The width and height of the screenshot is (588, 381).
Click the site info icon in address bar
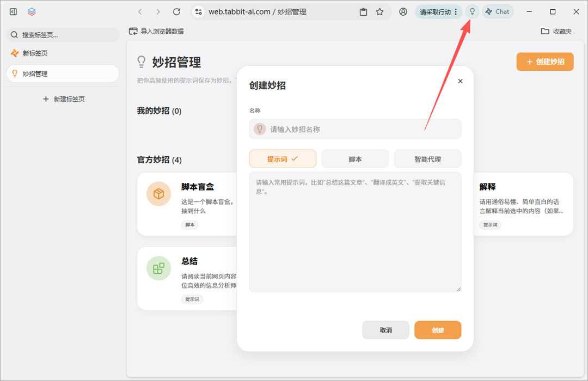198,11
